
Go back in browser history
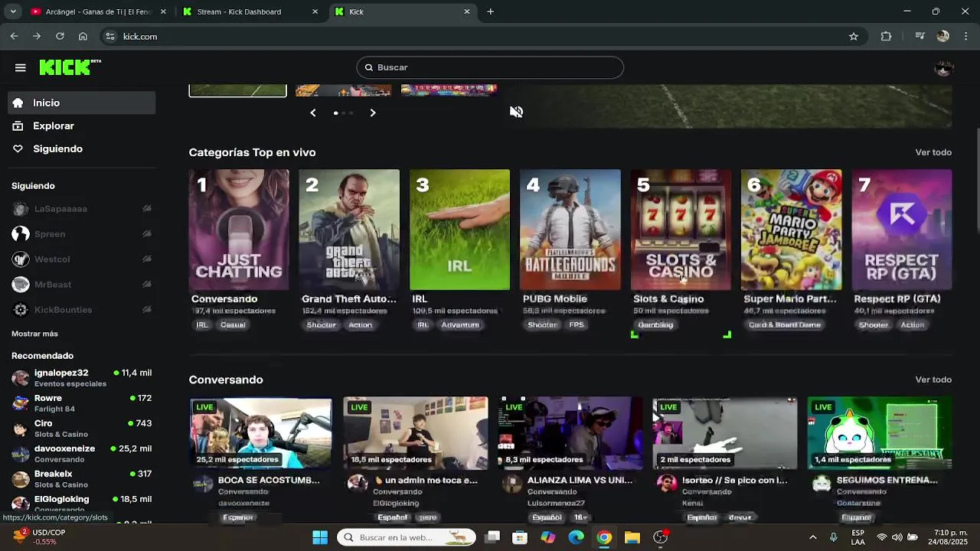coord(14,36)
